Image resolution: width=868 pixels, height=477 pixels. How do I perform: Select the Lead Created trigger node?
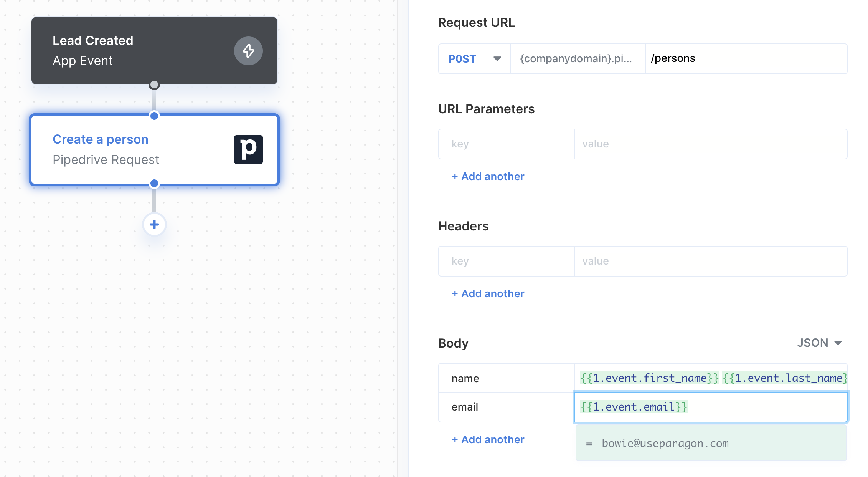[x=154, y=51]
